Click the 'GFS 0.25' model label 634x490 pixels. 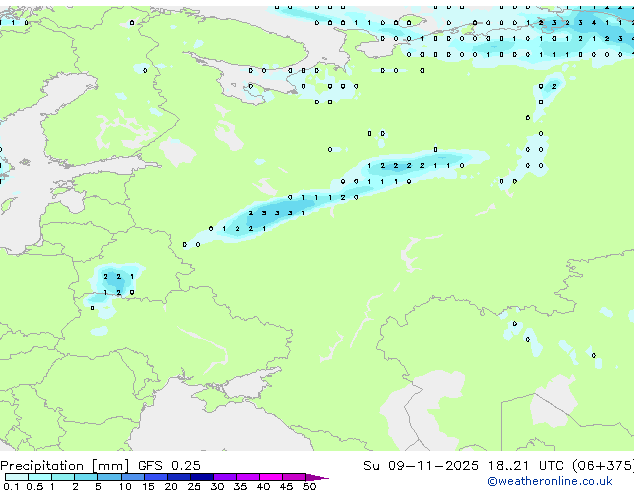(169, 466)
